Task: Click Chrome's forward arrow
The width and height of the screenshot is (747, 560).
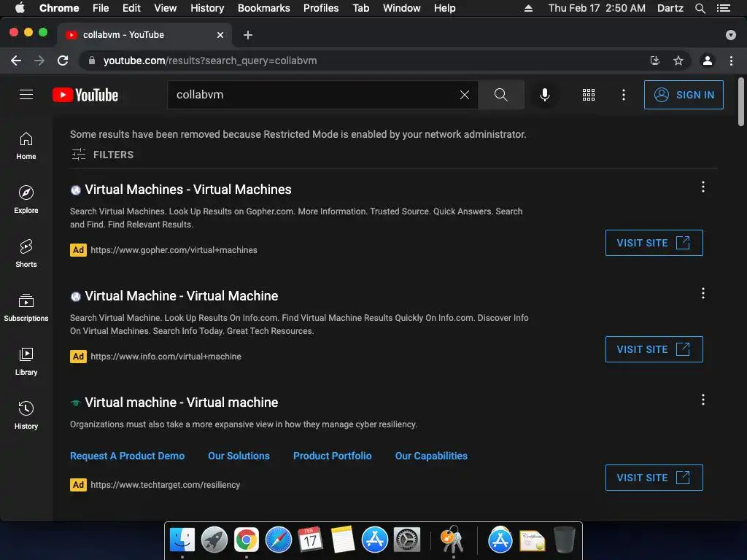Action: (39, 61)
